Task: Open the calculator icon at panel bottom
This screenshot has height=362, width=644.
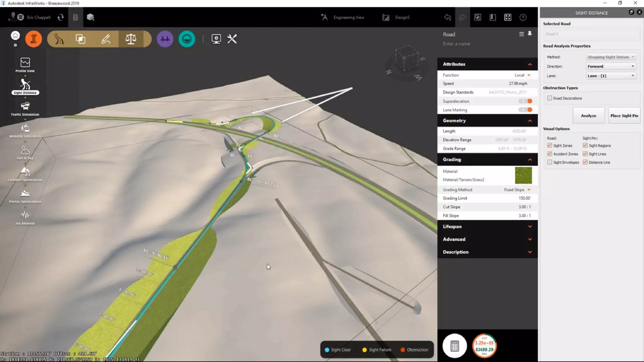Action: 454,346
